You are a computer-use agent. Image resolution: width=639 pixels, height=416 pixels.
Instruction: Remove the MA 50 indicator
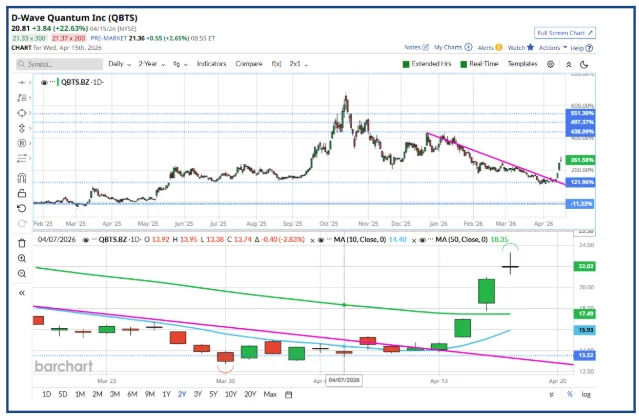click(414, 240)
